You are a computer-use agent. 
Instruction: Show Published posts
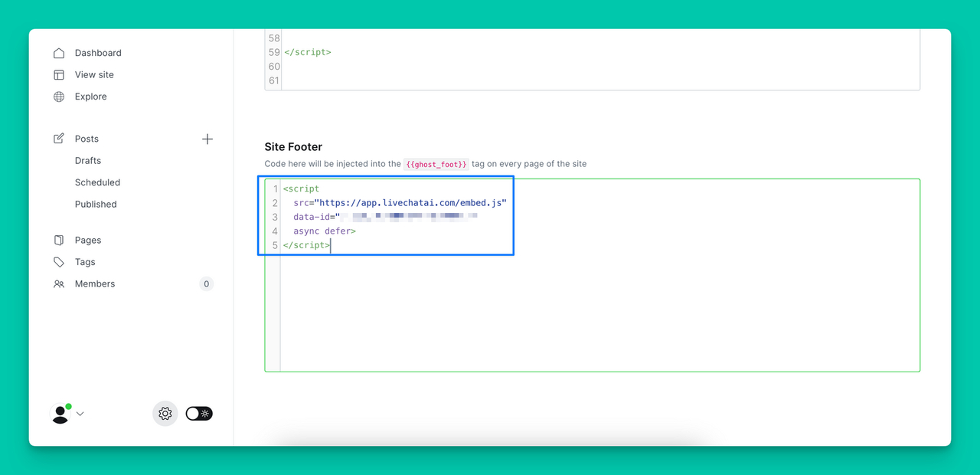pyautogui.click(x=96, y=205)
